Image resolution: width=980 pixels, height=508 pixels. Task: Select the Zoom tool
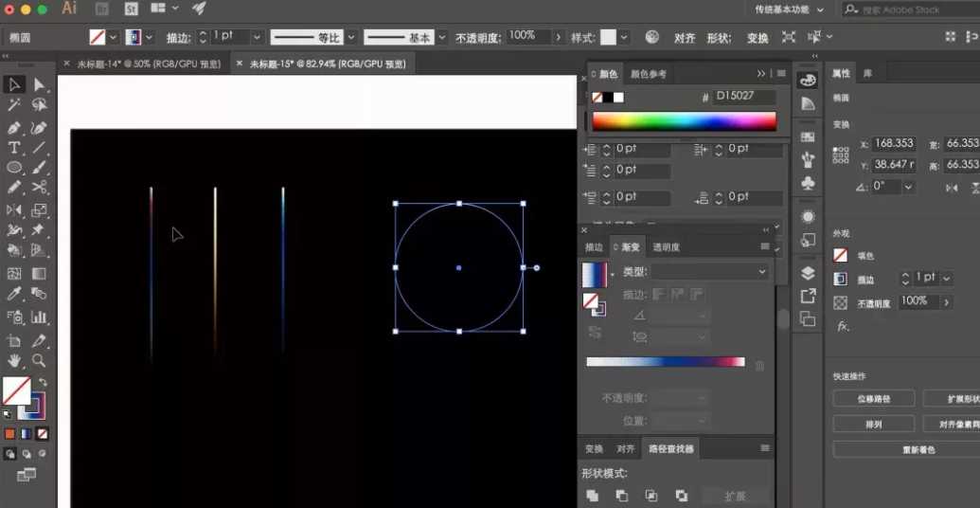39,360
